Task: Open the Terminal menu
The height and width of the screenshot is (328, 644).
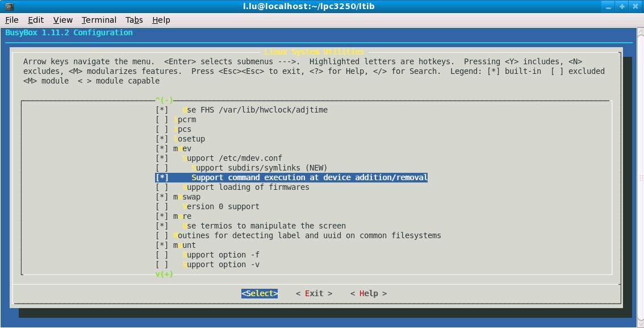Action: 99,20
